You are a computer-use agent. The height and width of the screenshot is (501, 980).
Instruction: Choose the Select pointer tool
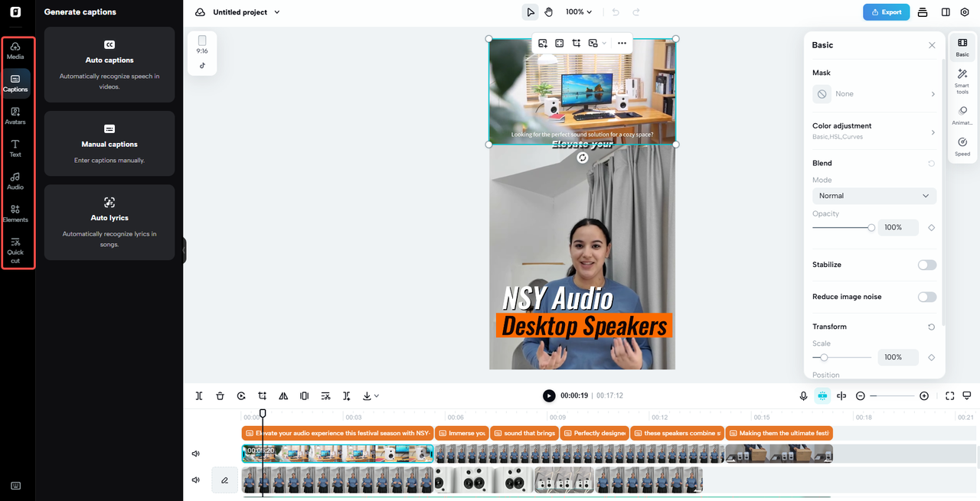pyautogui.click(x=530, y=12)
